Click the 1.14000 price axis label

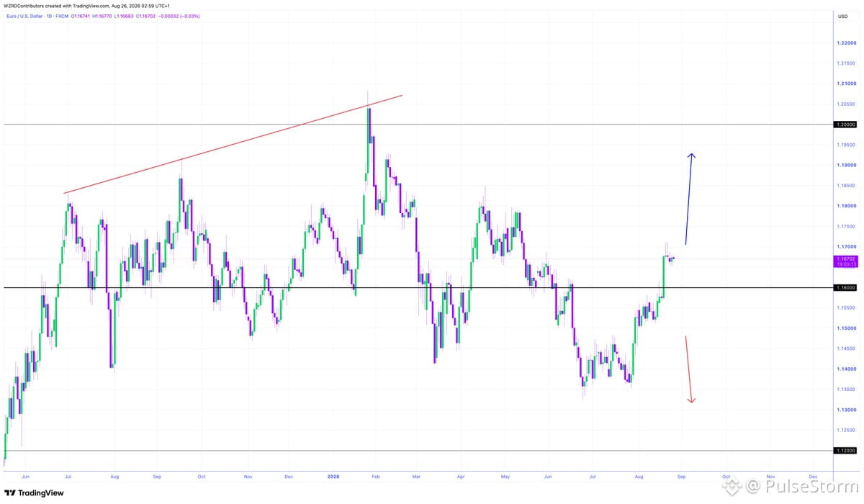[845, 369]
